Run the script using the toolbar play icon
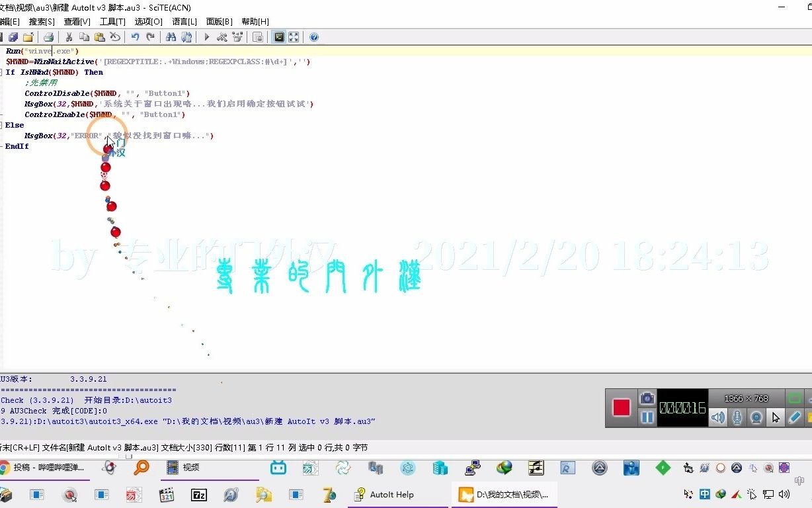Image resolution: width=812 pixels, height=508 pixels. (206, 37)
